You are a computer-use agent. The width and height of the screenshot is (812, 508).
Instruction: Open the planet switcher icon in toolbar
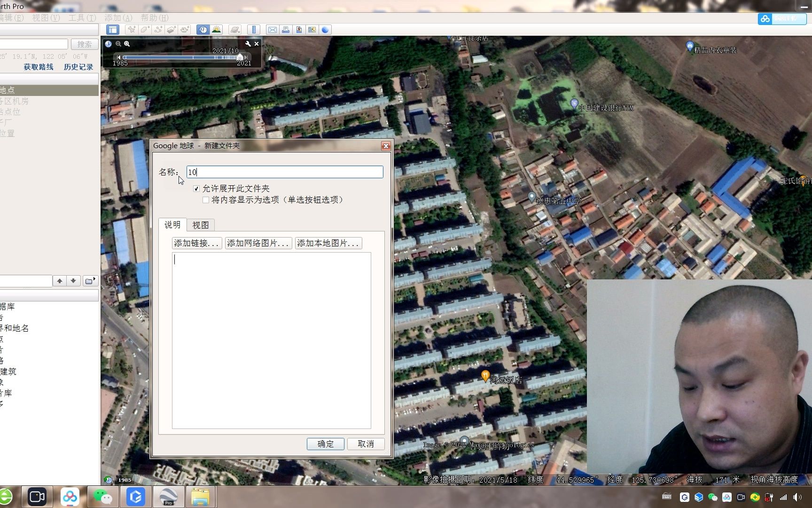235,30
